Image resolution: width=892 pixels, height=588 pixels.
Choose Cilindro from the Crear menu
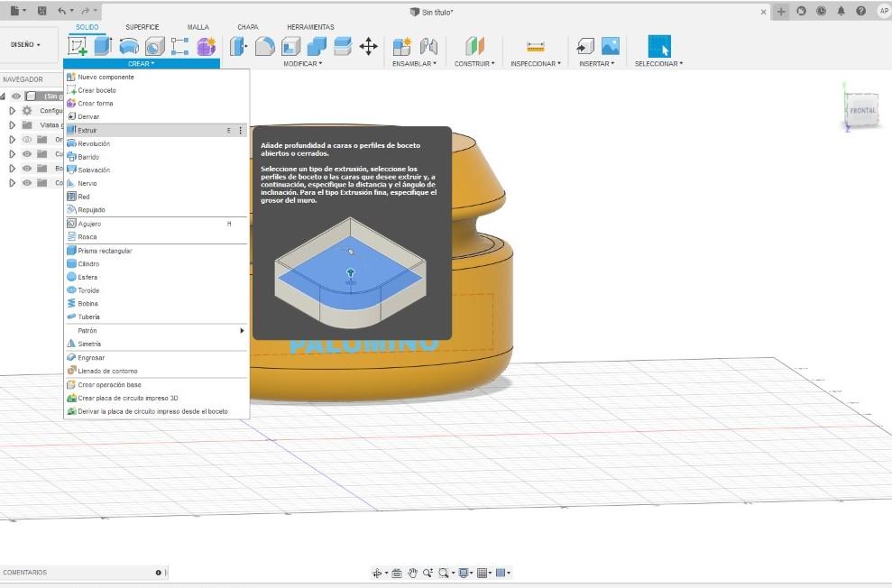click(x=156, y=264)
